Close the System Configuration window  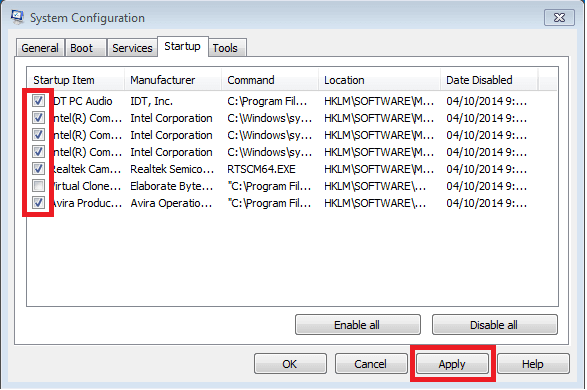coord(559,18)
